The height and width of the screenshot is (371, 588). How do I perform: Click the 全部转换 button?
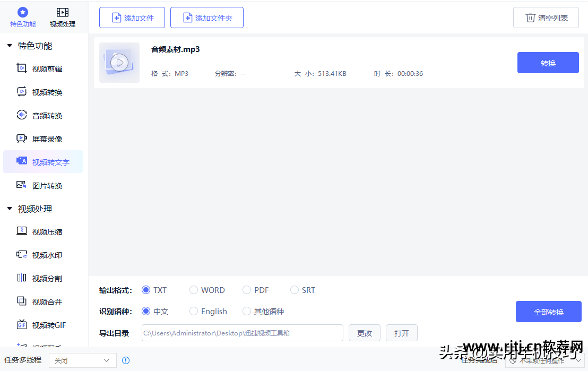549,312
